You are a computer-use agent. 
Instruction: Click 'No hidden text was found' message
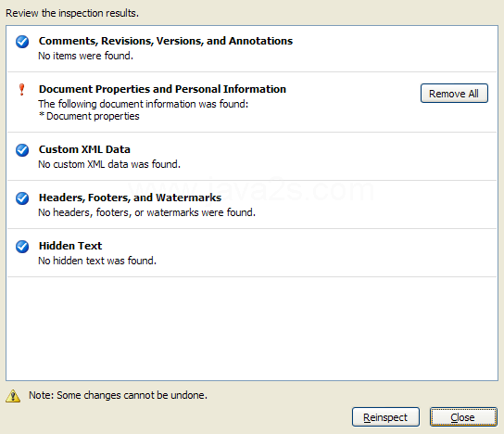(97, 261)
